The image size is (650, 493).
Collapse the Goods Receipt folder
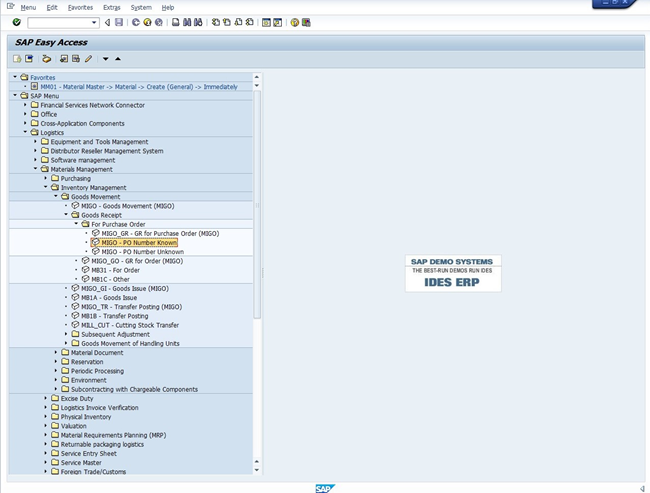coord(66,215)
